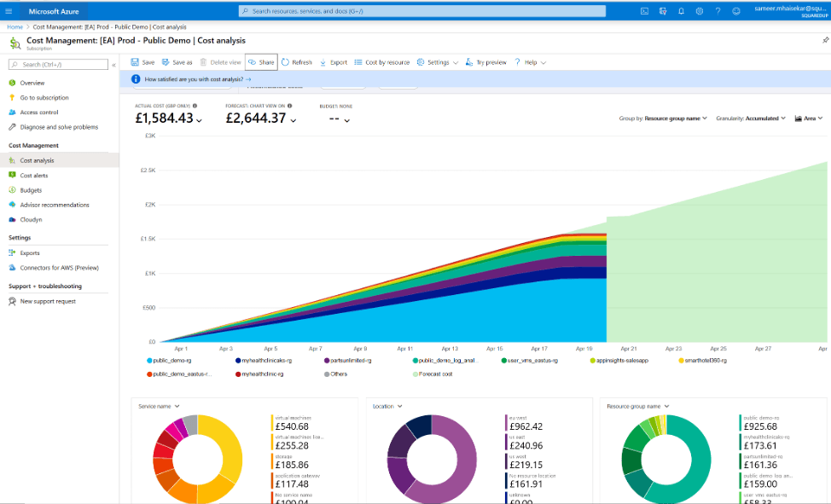
Task: Click the Share button
Action: coord(261,62)
